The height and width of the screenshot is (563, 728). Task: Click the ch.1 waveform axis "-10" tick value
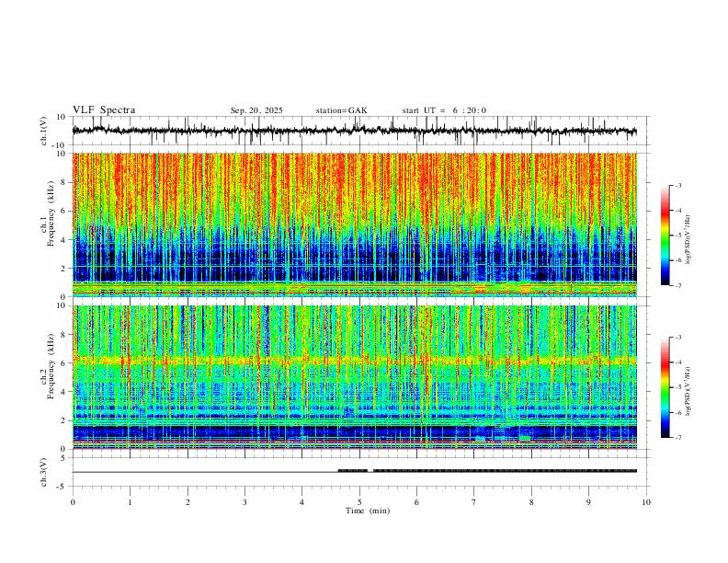pos(61,145)
